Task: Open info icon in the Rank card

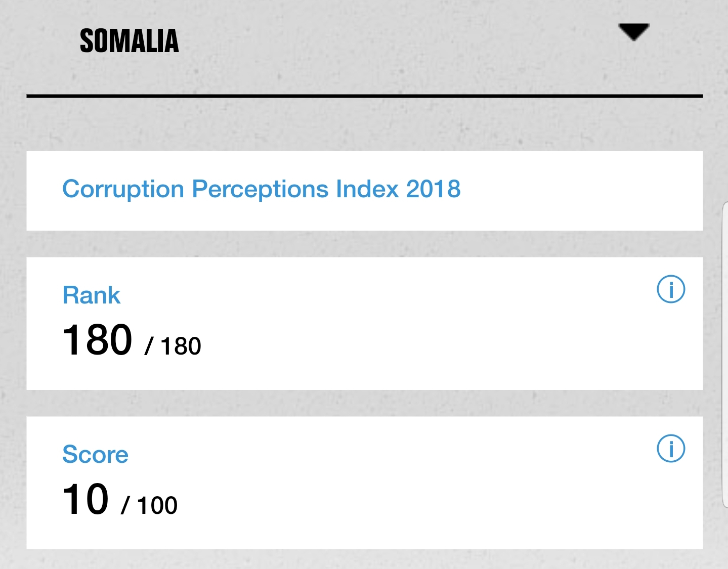Action: [671, 289]
